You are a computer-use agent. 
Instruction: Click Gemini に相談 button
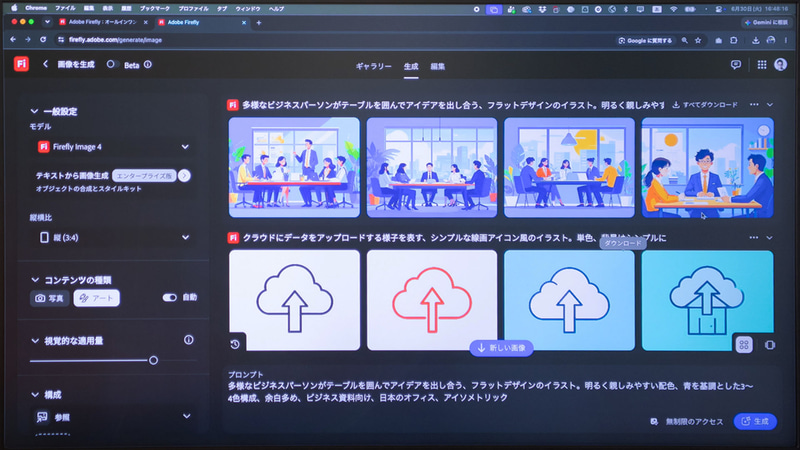pyautogui.click(x=766, y=22)
